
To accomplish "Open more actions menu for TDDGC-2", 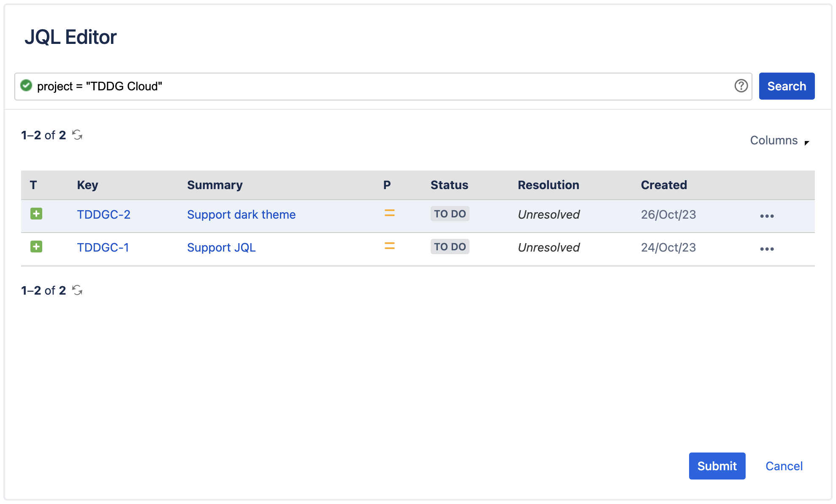I will pos(767,216).
